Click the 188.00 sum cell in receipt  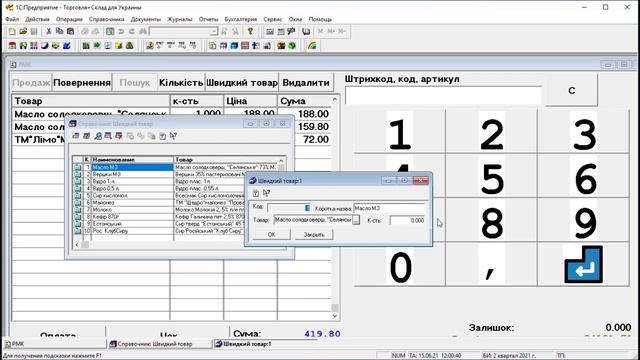coord(304,114)
